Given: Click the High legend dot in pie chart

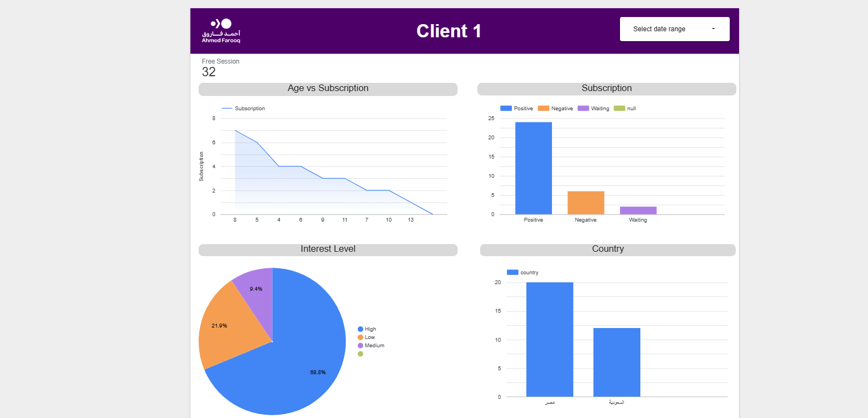Looking at the screenshot, I should pyautogui.click(x=360, y=329).
